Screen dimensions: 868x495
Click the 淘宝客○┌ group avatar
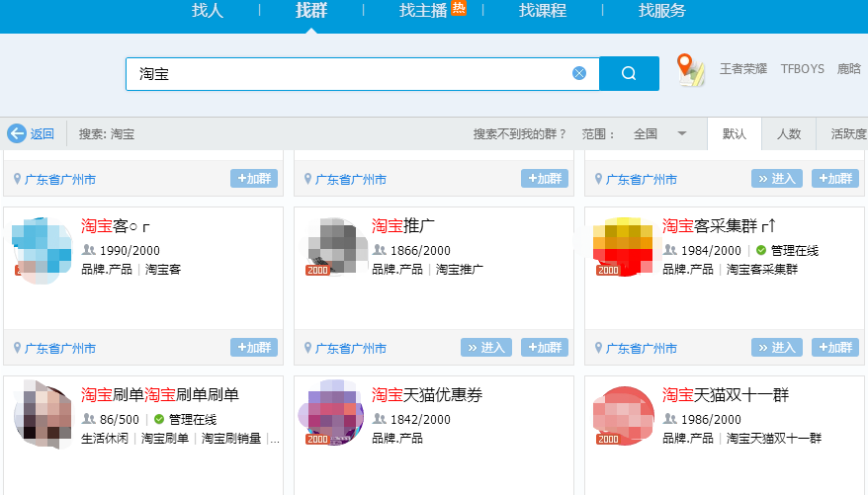tap(43, 251)
